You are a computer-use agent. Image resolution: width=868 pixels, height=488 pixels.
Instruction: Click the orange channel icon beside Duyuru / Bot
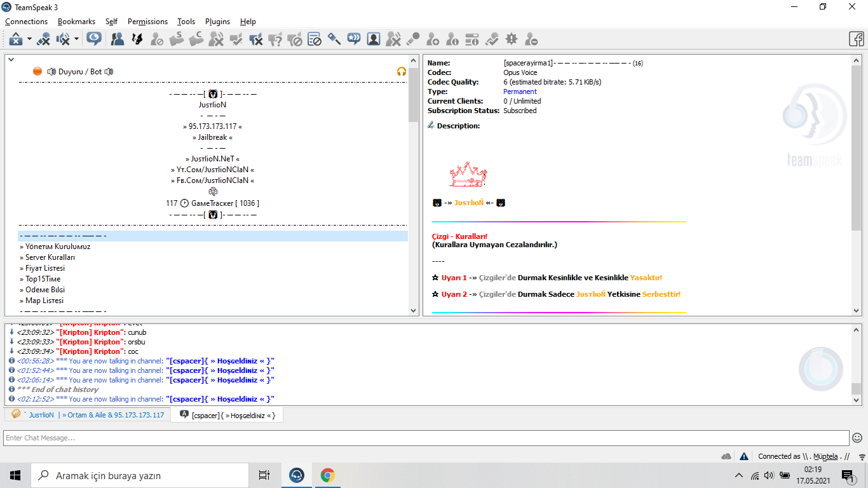[37, 72]
